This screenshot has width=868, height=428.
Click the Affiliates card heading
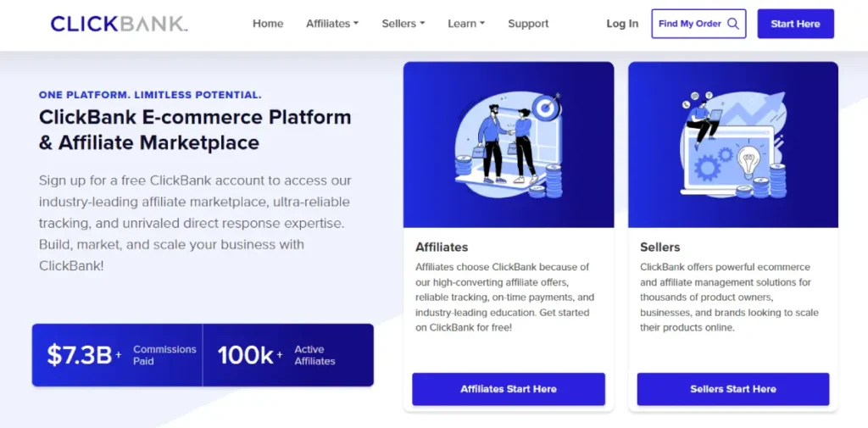442,247
